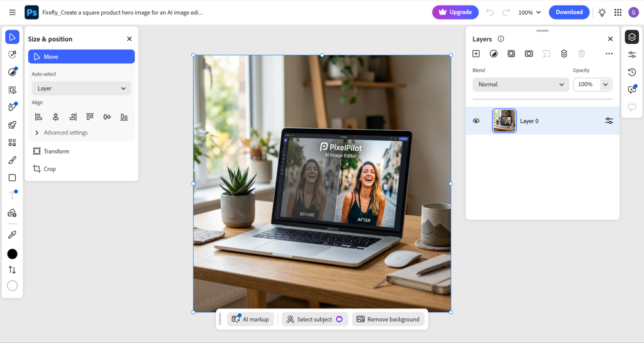Click the blue Move button
Screen dimensions: 644x343
click(x=81, y=57)
